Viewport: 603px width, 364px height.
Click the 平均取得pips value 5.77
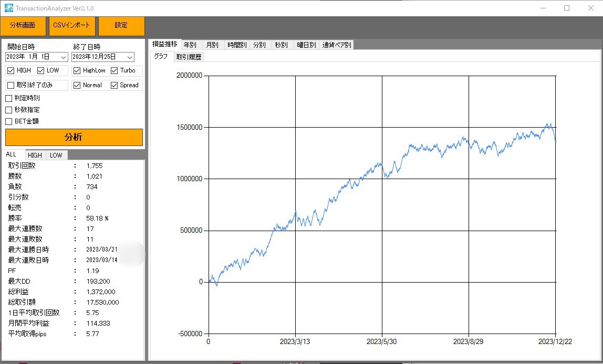[92, 334]
